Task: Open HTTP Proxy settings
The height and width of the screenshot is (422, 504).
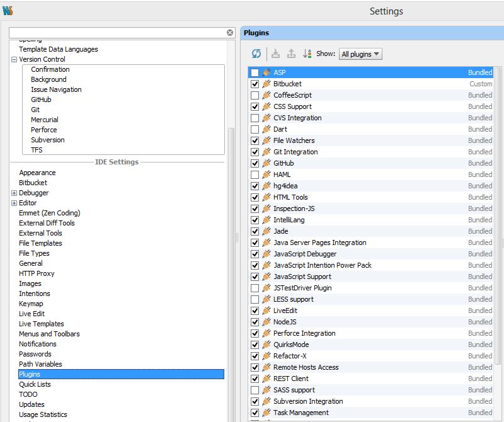Action: (37, 273)
